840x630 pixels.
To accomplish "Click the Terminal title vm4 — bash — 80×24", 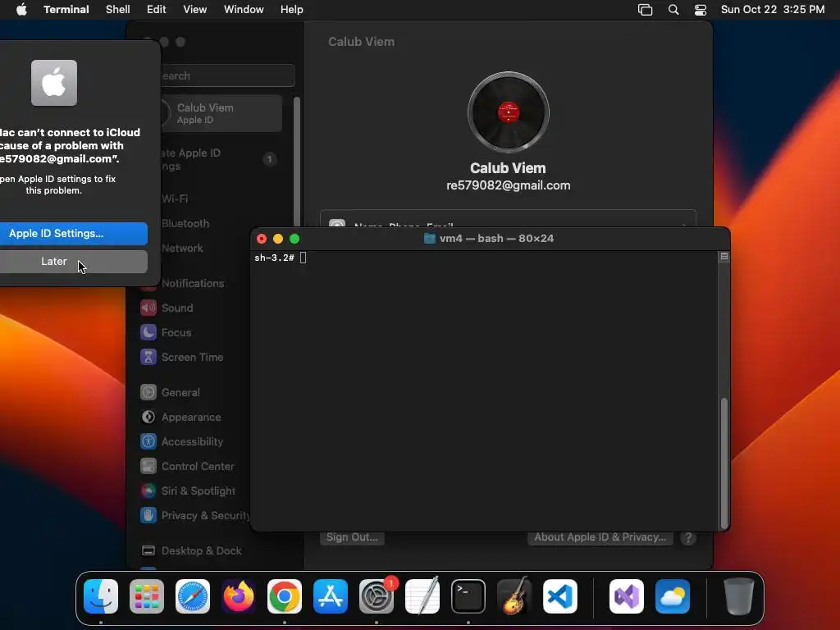I will click(x=496, y=239).
